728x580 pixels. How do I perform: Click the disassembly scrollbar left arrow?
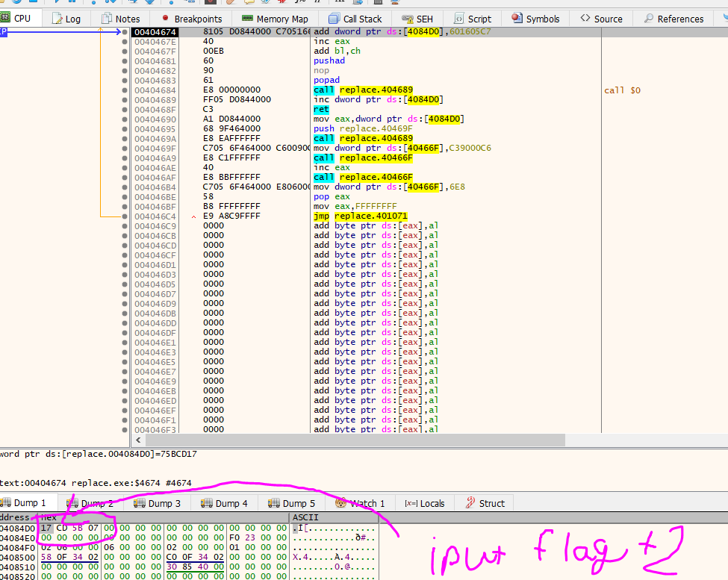[x=138, y=440]
